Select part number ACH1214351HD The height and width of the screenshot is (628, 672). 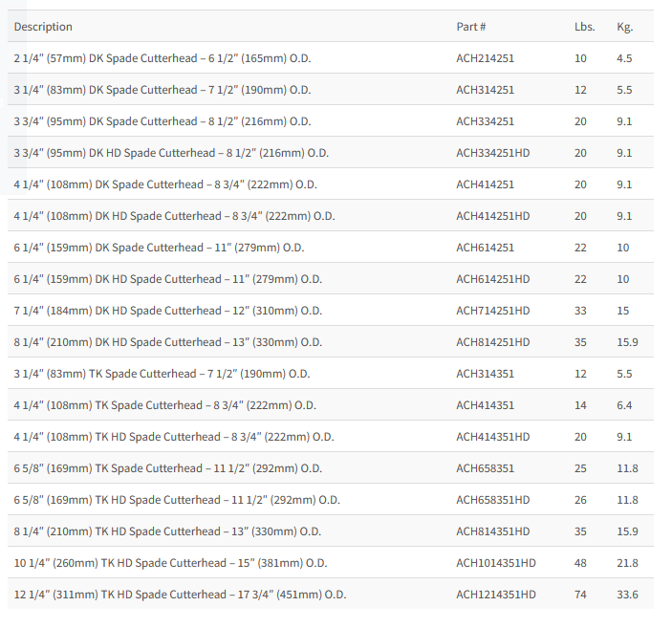(x=496, y=595)
